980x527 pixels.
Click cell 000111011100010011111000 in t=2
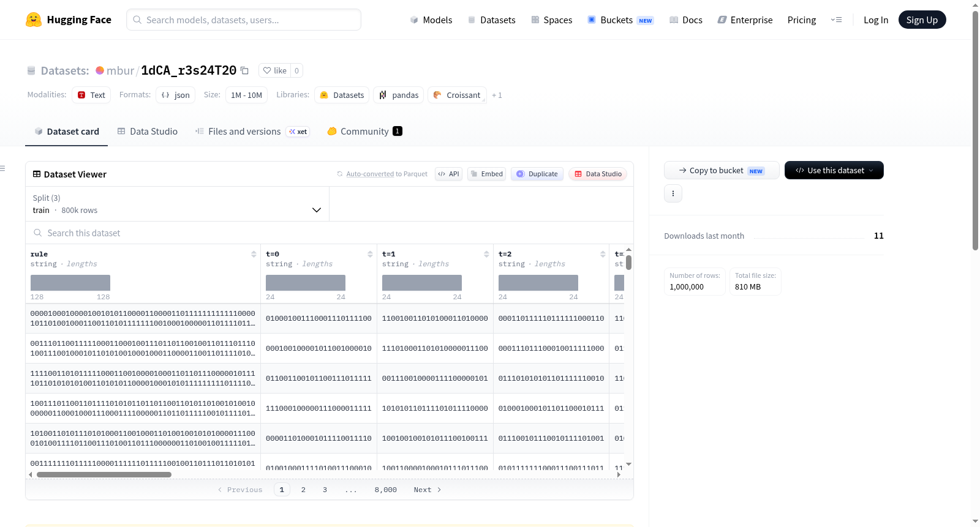pos(551,348)
